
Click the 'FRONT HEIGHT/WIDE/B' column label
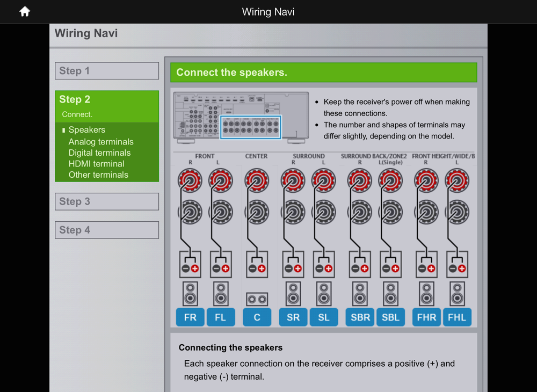443,156
